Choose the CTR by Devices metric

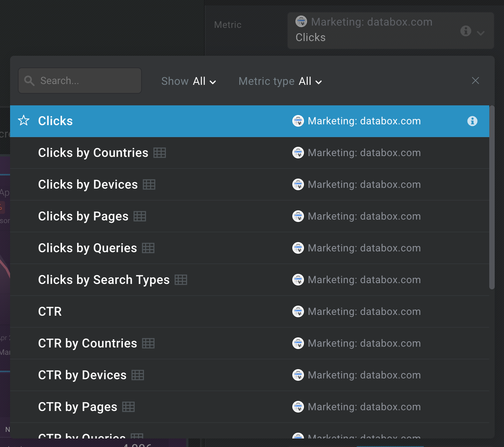(x=250, y=375)
